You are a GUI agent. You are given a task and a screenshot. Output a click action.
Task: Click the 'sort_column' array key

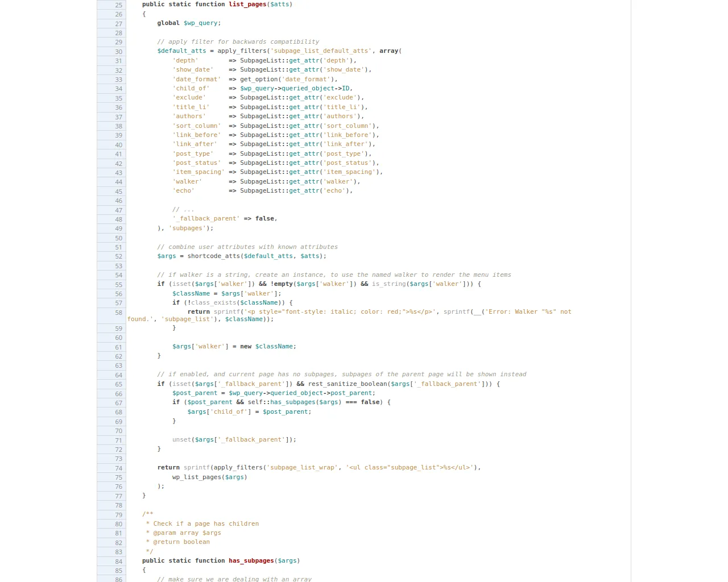(x=197, y=126)
